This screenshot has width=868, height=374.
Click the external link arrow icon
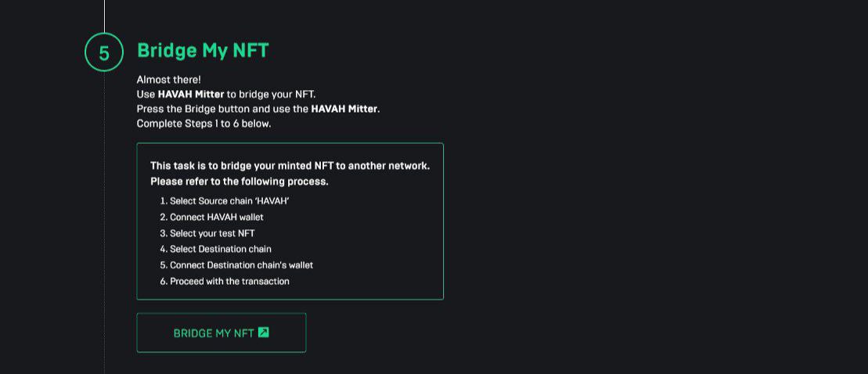(x=264, y=333)
